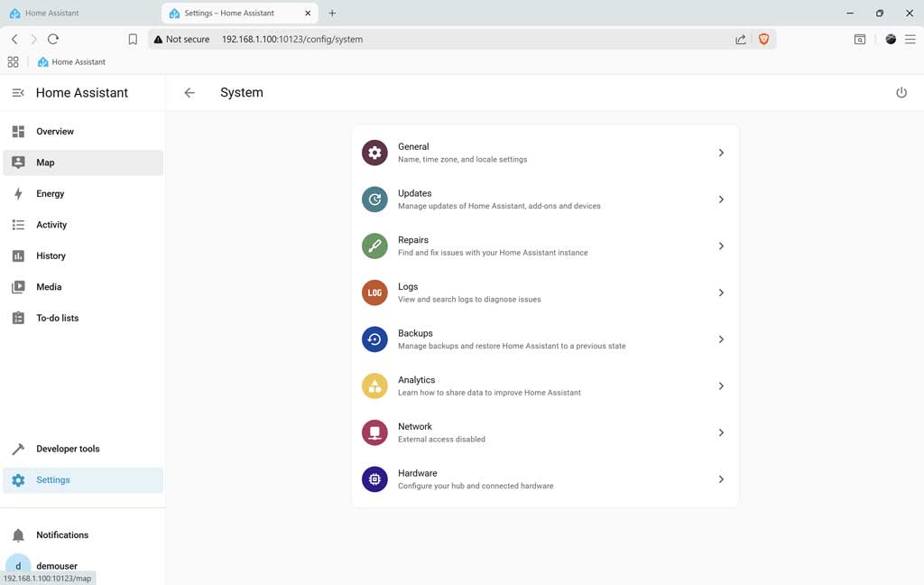The height and width of the screenshot is (585, 924).
Task: Close the Settings – Home Assistant tab
Action: click(308, 13)
